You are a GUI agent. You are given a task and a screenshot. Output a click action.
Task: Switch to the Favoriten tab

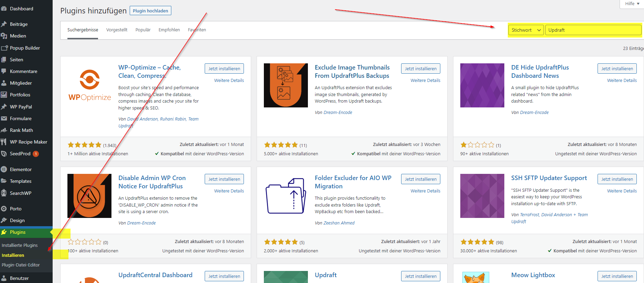[197, 30]
